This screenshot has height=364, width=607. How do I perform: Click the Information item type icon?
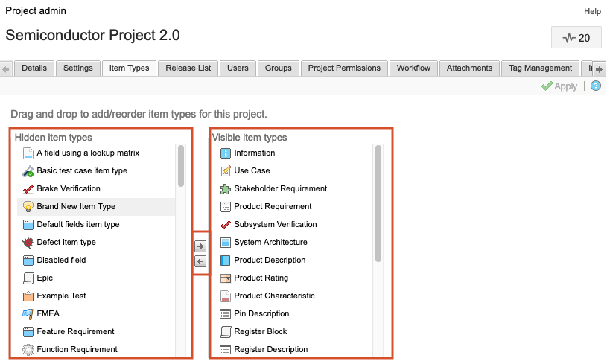(x=226, y=153)
